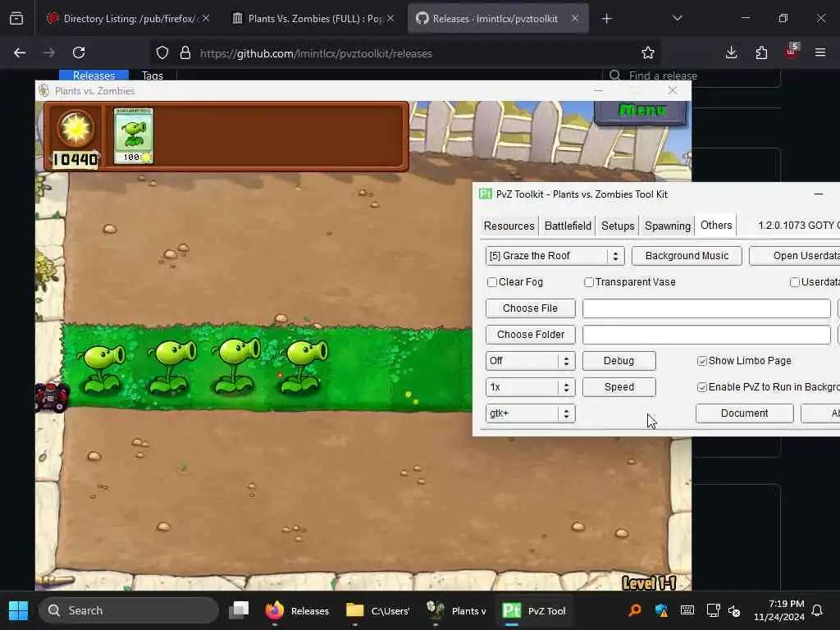This screenshot has height=630, width=840.
Task: Click the uBlock extension badge icon
Action: 792,52
